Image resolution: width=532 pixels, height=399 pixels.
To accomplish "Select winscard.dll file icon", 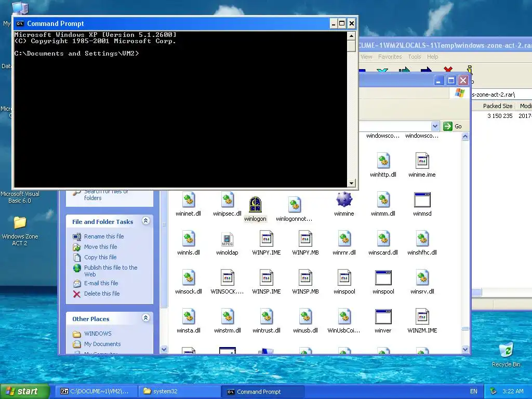I will [383, 239].
